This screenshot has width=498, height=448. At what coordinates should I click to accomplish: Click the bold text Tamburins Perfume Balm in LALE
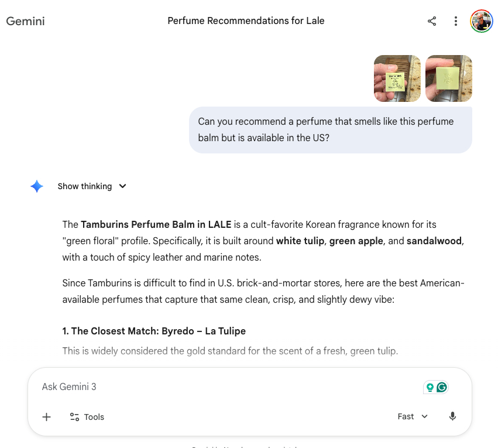tap(156, 224)
